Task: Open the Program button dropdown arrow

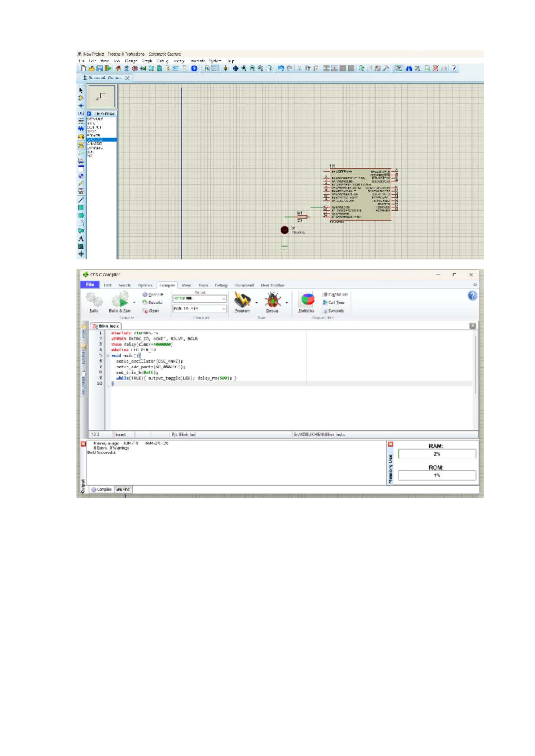Action: pos(256,303)
